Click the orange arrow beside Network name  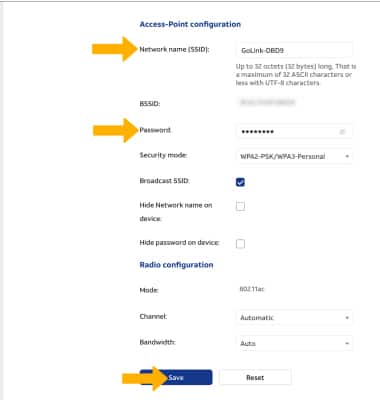(x=115, y=49)
